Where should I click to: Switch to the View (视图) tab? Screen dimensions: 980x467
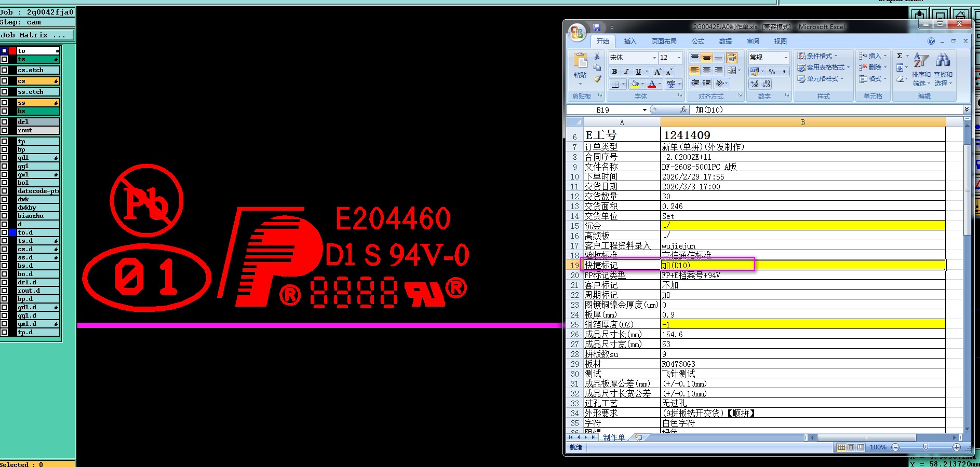780,42
